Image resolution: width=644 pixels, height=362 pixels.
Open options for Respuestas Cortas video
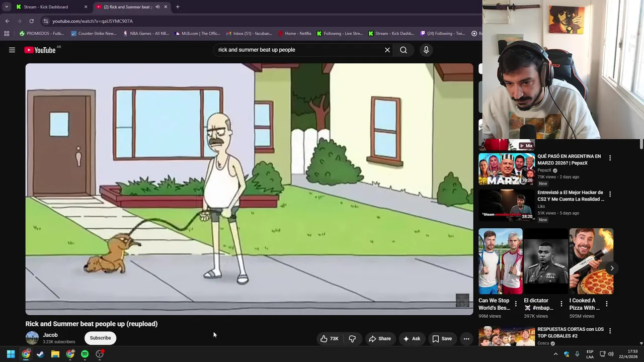pos(610,331)
